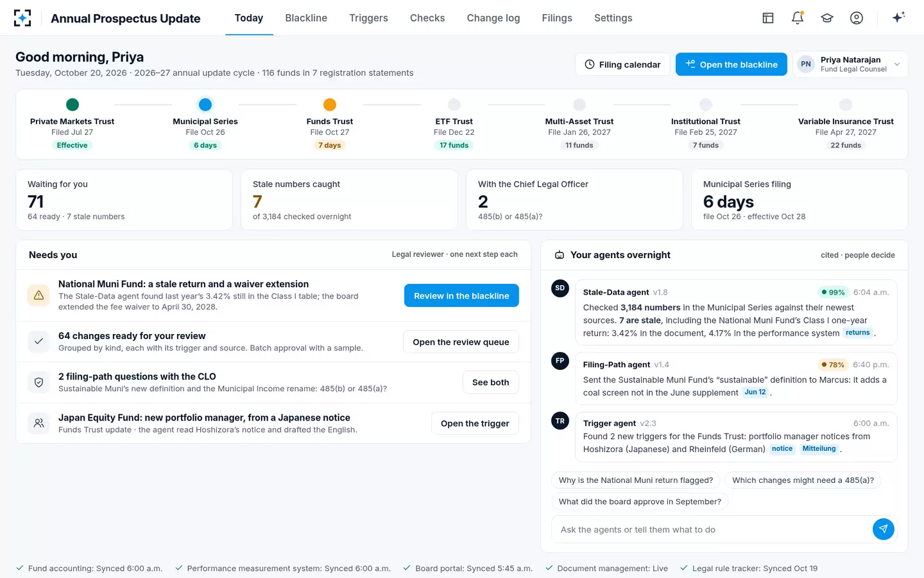Open the Settings tab
The height and width of the screenshot is (578, 924).
[x=613, y=18]
